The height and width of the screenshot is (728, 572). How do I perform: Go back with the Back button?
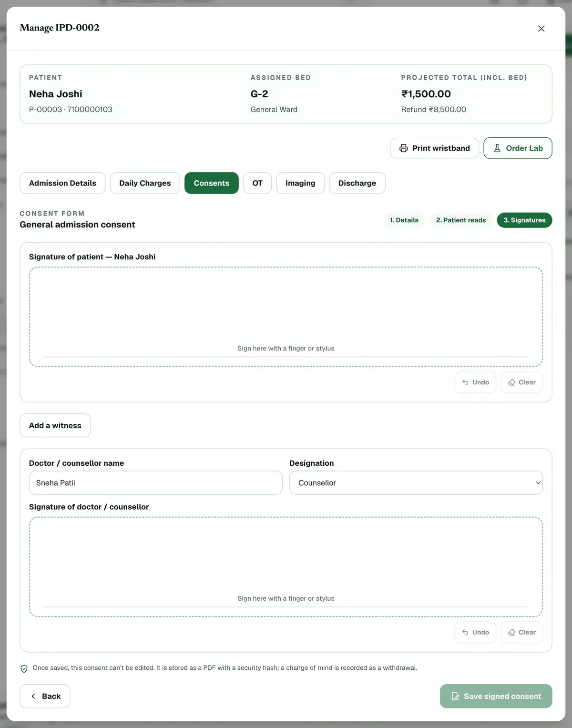tap(45, 696)
